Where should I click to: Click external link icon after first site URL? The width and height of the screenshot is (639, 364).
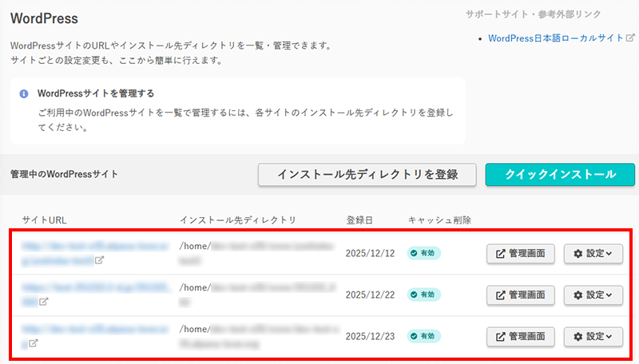click(x=99, y=260)
